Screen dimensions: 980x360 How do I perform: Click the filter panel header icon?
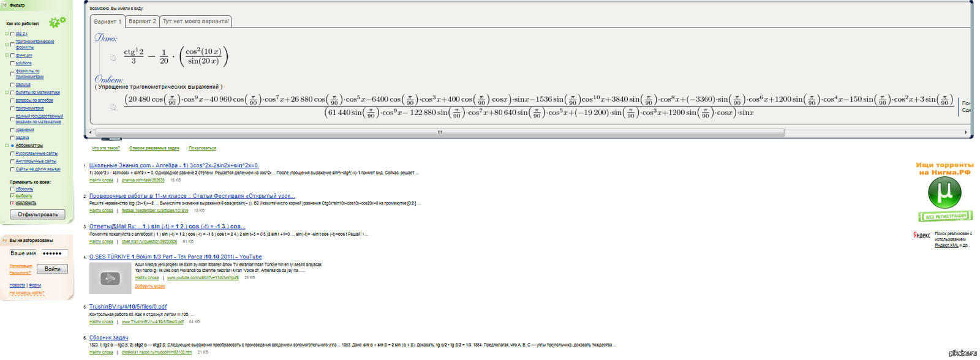(x=4, y=5)
